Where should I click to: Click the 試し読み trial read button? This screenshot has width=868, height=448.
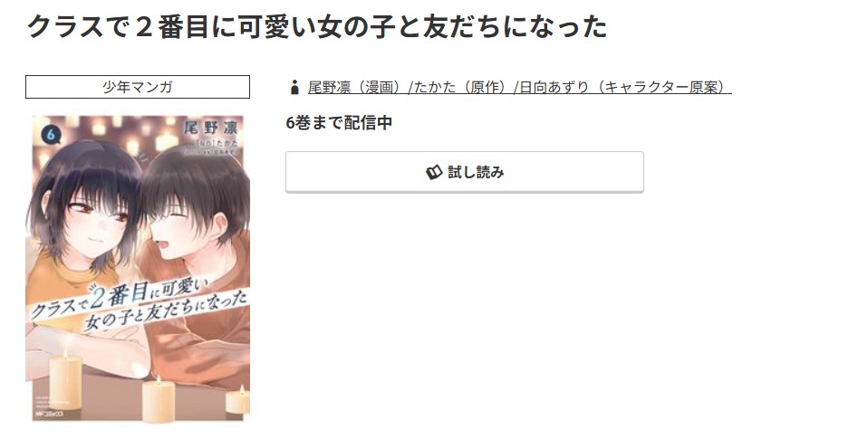pyautogui.click(x=465, y=172)
